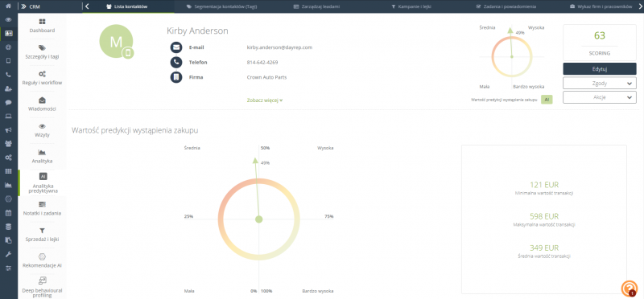Go to the Zarządzaj leadami tab

pos(316,6)
